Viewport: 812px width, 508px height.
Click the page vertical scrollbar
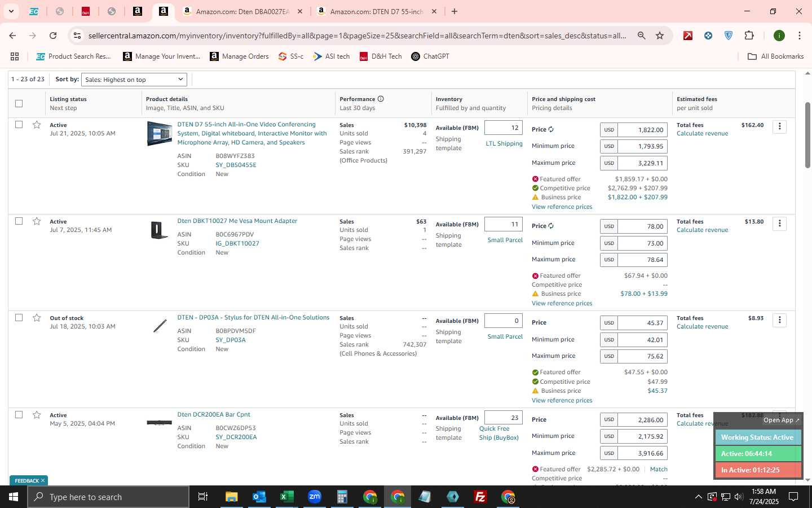(807, 135)
